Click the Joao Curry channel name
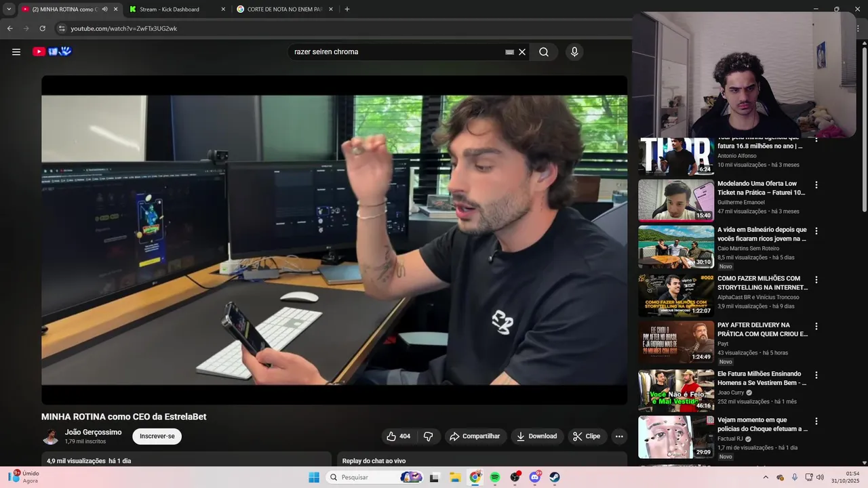Screen dimensions: 868x488 pyautogui.click(x=731, y=392)
